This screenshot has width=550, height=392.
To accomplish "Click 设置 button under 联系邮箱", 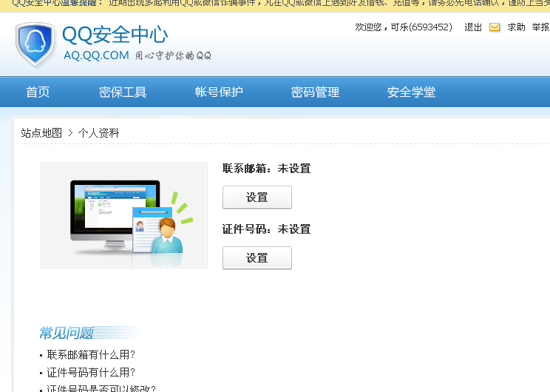I will coord(257,197).
